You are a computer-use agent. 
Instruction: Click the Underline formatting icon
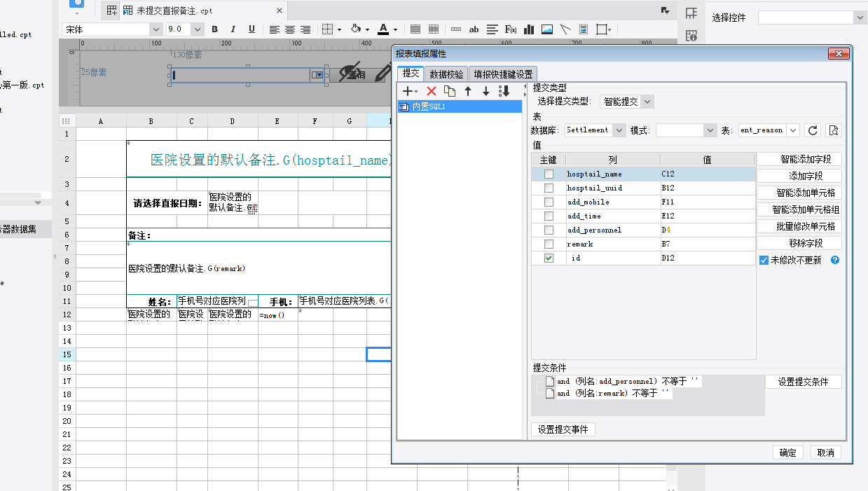(x=252, y=29)
